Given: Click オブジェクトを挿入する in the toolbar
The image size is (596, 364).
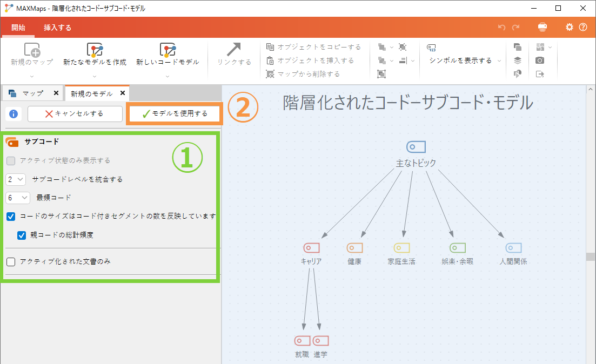Looking at the screenshot, I should pos(310,60).
